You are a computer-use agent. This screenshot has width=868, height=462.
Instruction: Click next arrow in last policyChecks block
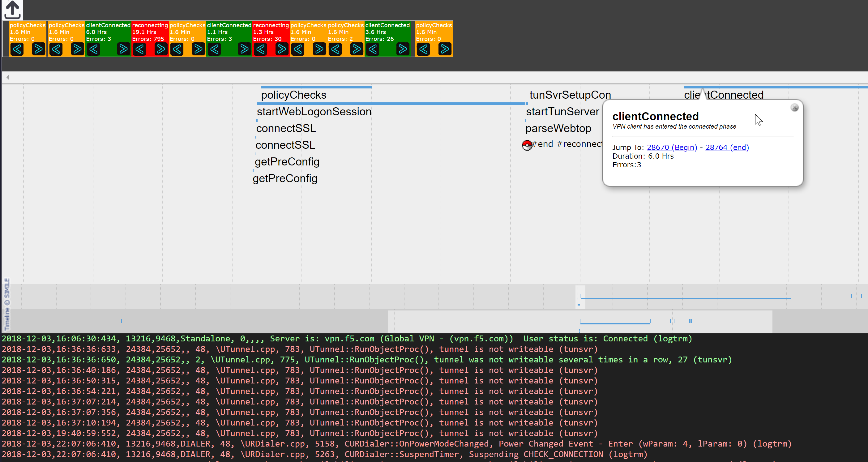(444, 49)
